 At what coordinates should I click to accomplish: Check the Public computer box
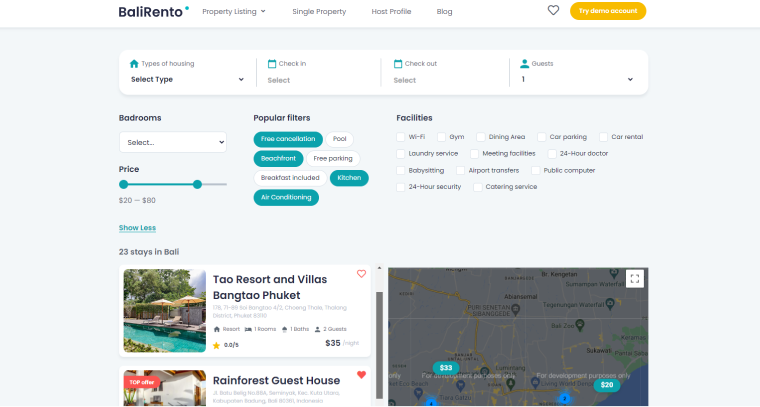(x=536, y=171)
